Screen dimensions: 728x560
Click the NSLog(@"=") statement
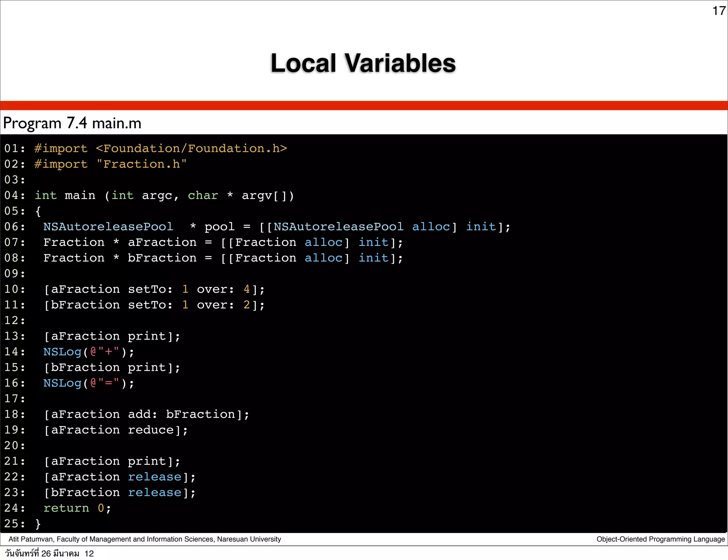click(89, 383)
